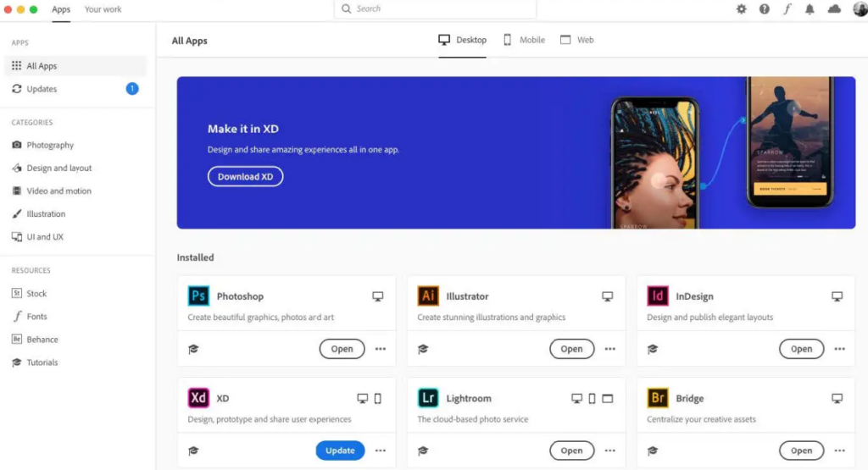Click the mobile platform icon on XD card

377,398
